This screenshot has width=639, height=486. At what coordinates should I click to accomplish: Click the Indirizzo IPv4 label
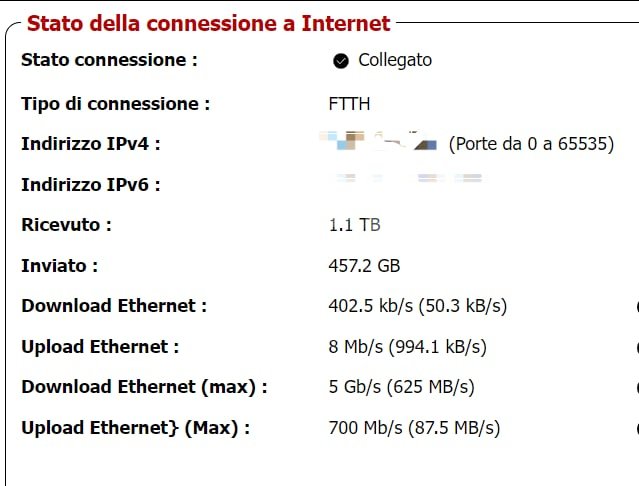tap(91, 144)
